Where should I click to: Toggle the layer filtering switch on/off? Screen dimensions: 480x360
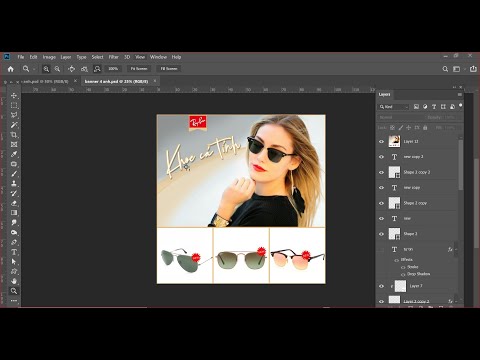point(460,106)
